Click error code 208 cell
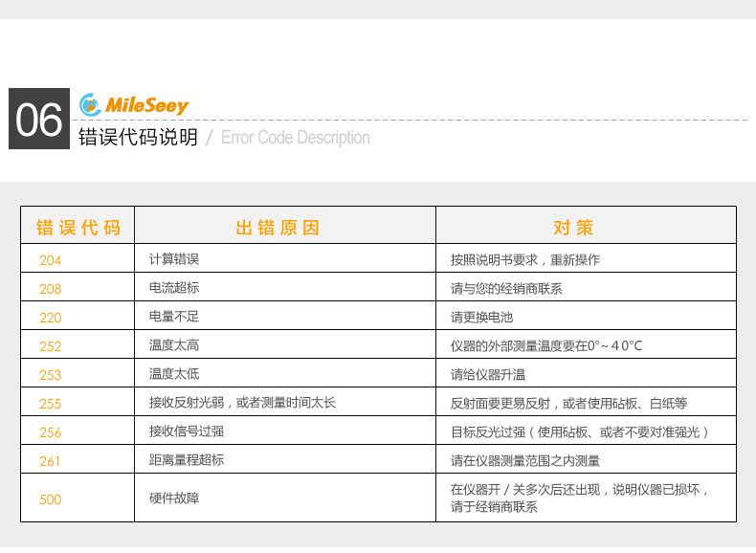This screenshot has width=756, height=553. pyautogui.click(x=50, y=289)
